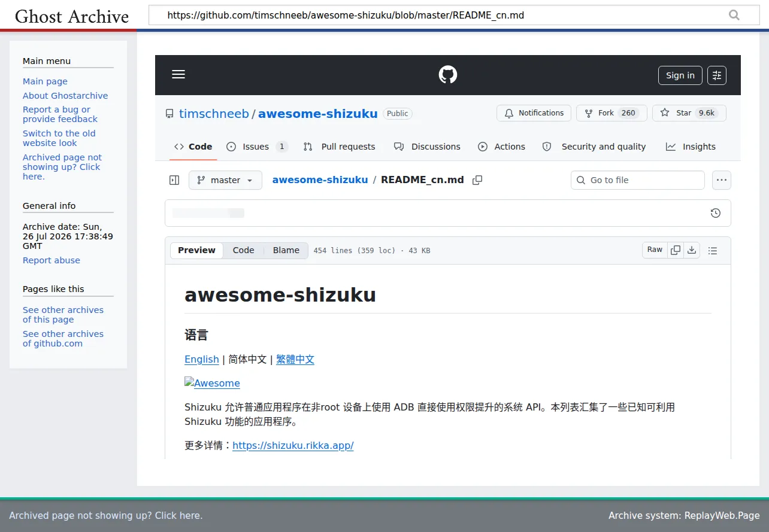This screenshot has width=769, height=532.
Task: Open the shizuku.rikka.app link
Action: pos(293,445)
